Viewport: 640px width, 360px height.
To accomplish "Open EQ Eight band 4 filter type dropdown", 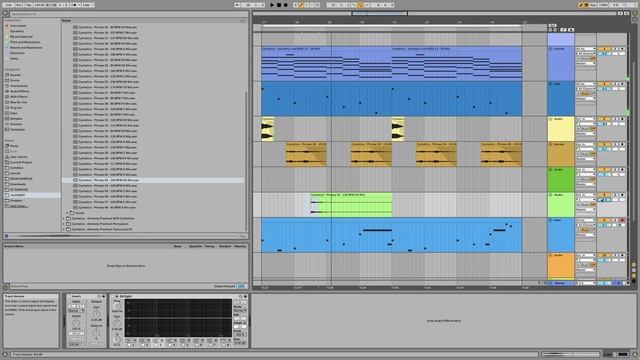I will tap(172, 340).
